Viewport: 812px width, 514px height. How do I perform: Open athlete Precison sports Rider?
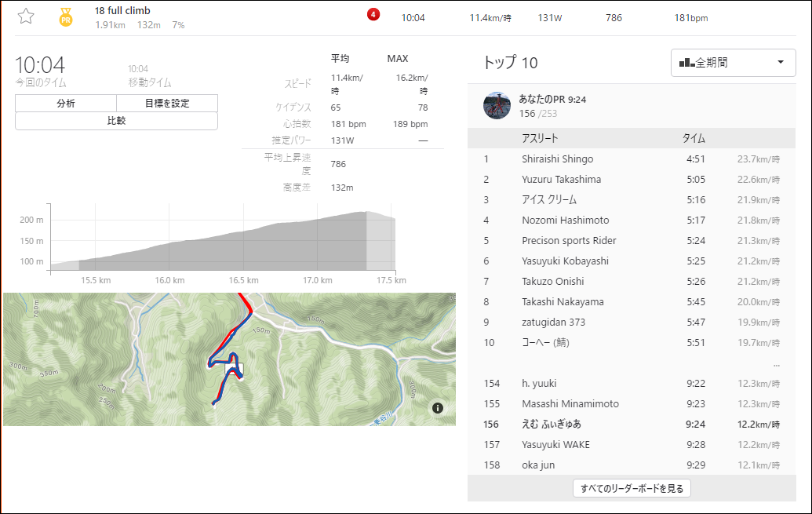tap(569, 240)
